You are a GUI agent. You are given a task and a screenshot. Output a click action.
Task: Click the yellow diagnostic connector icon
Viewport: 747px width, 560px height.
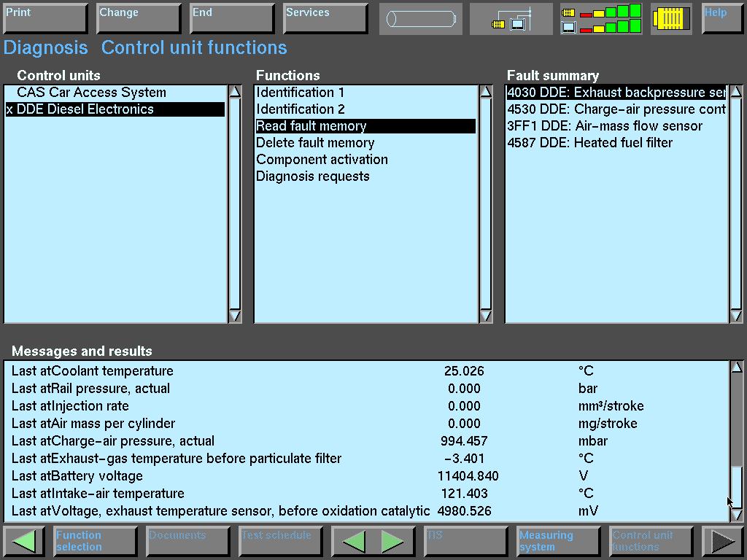pos(670,19)
